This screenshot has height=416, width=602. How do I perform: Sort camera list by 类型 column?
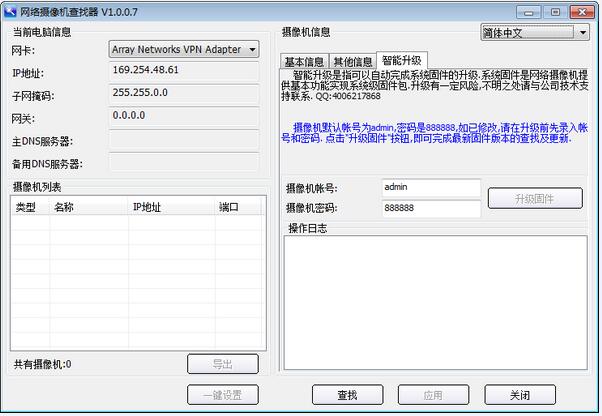pyautogui.click(x=30, y=207)
